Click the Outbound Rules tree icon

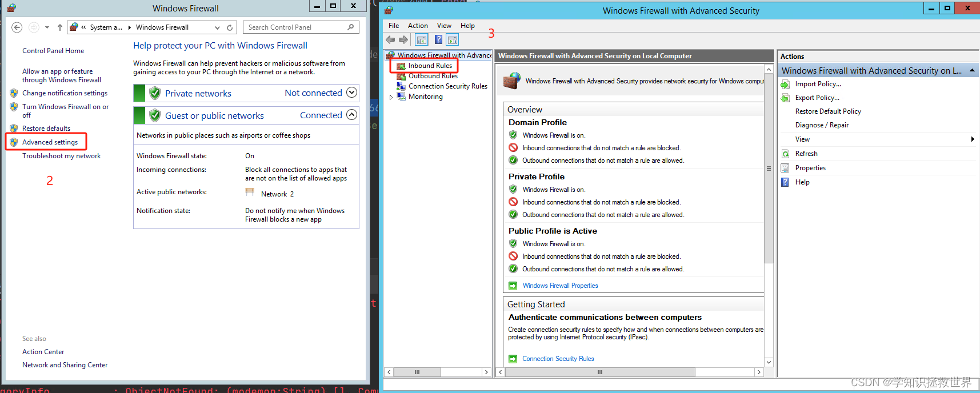pos(401,76)
